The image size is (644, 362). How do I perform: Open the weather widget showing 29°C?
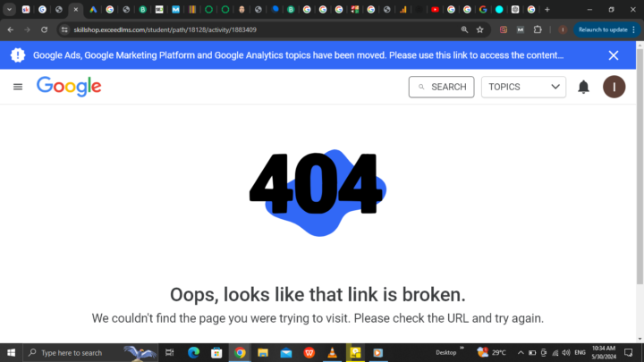pos(492,352)
